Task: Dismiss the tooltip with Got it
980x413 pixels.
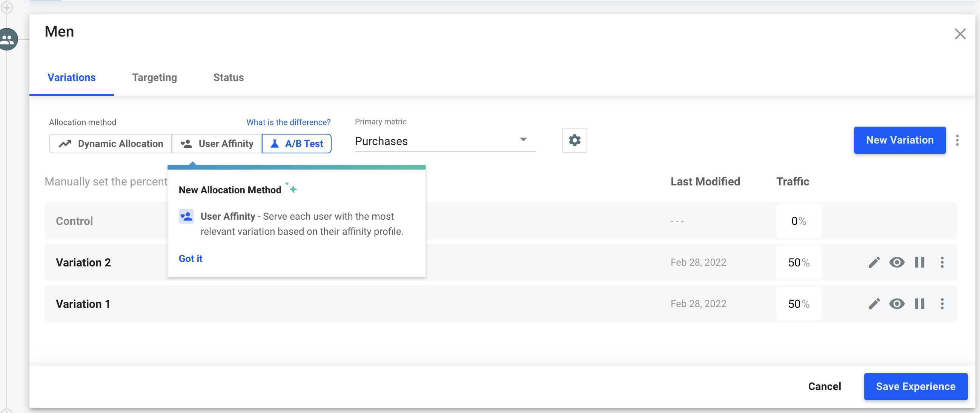Action: coord(190,259)
